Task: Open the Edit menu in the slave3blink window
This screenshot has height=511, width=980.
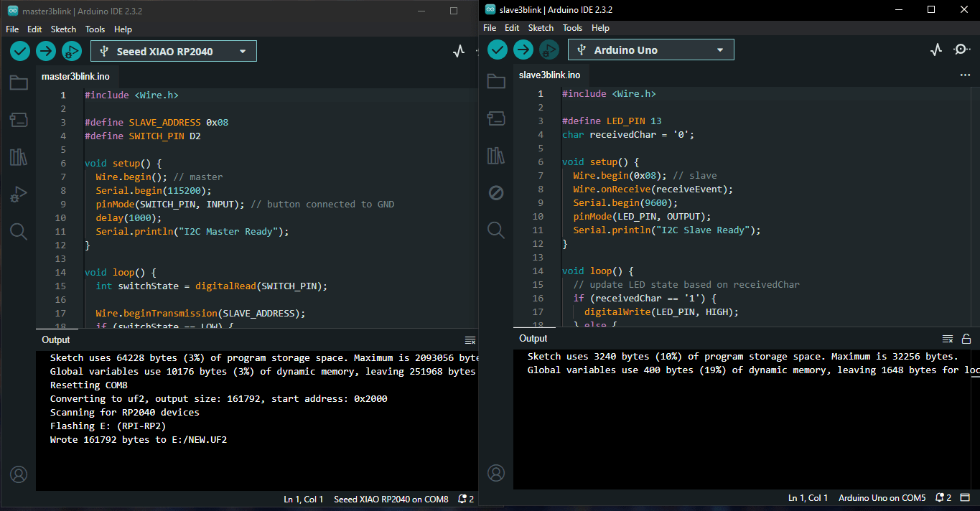Action: tap(512, 28)
